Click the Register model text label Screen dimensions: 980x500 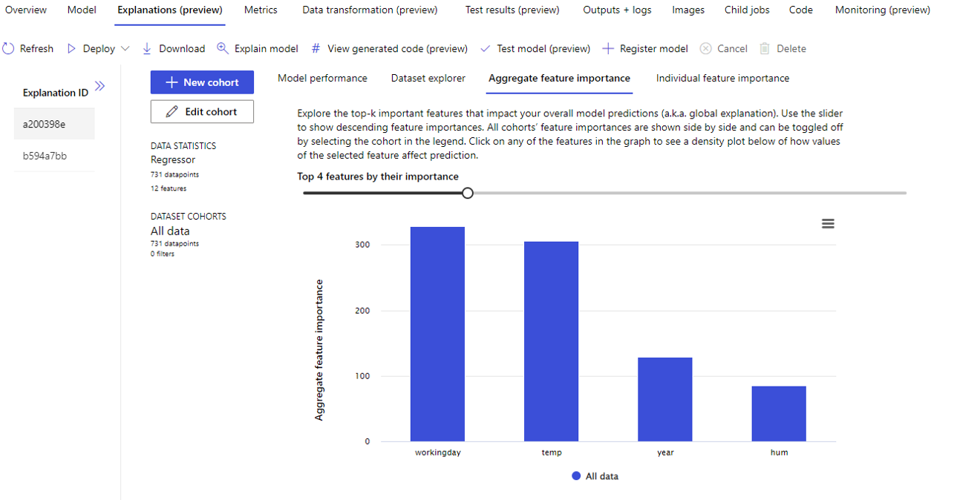[654, 48]
